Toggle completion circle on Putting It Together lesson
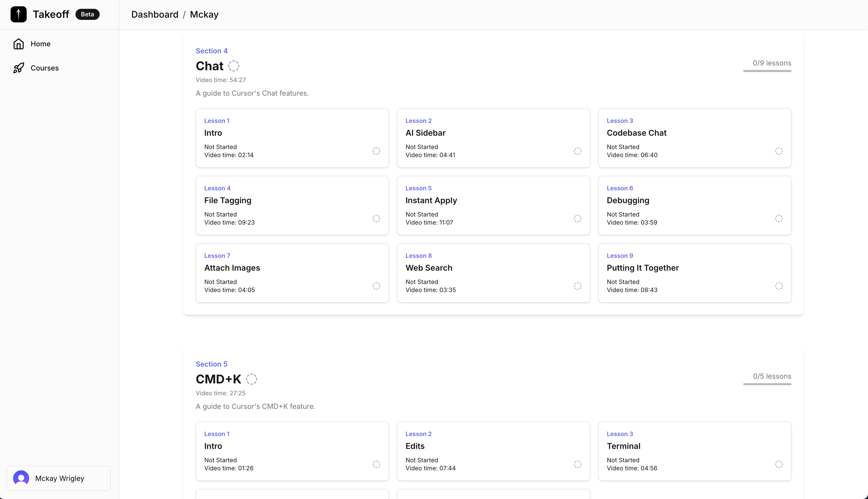868x499 pixels. (x=779, y=286)
